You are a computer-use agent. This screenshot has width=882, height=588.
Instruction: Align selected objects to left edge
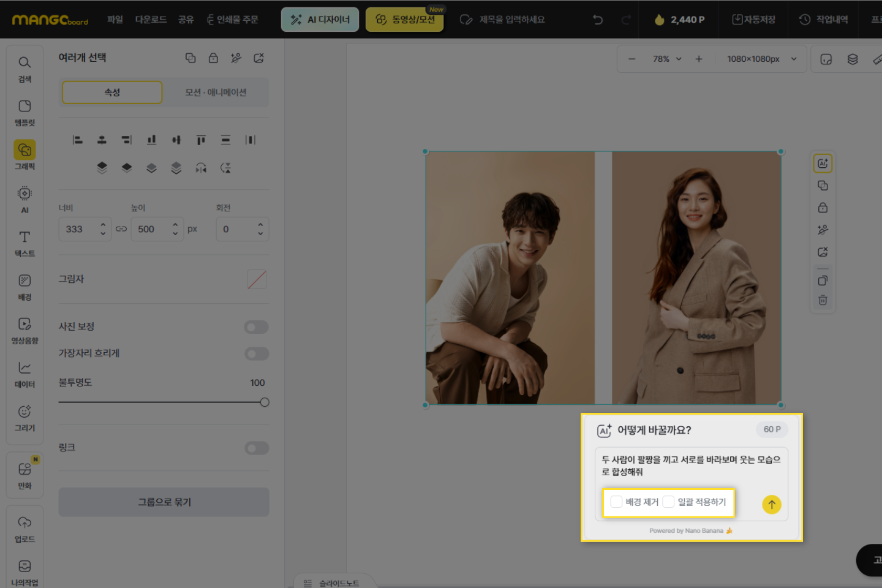(x=77, y=140)
